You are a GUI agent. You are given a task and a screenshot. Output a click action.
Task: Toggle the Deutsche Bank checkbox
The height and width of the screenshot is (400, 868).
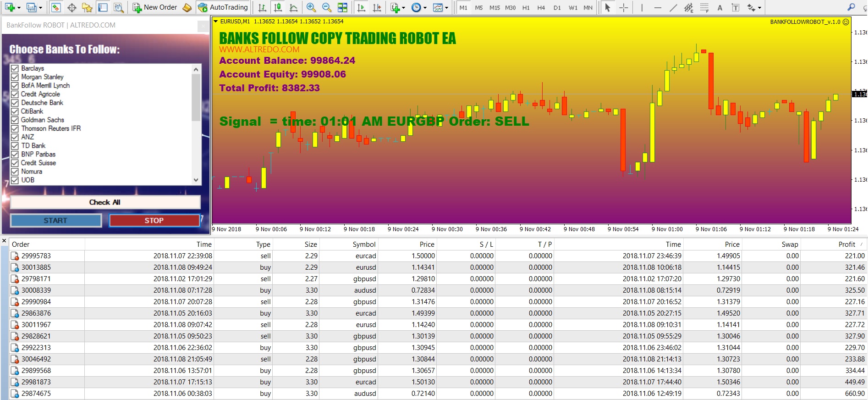click(x=15, y=103)
